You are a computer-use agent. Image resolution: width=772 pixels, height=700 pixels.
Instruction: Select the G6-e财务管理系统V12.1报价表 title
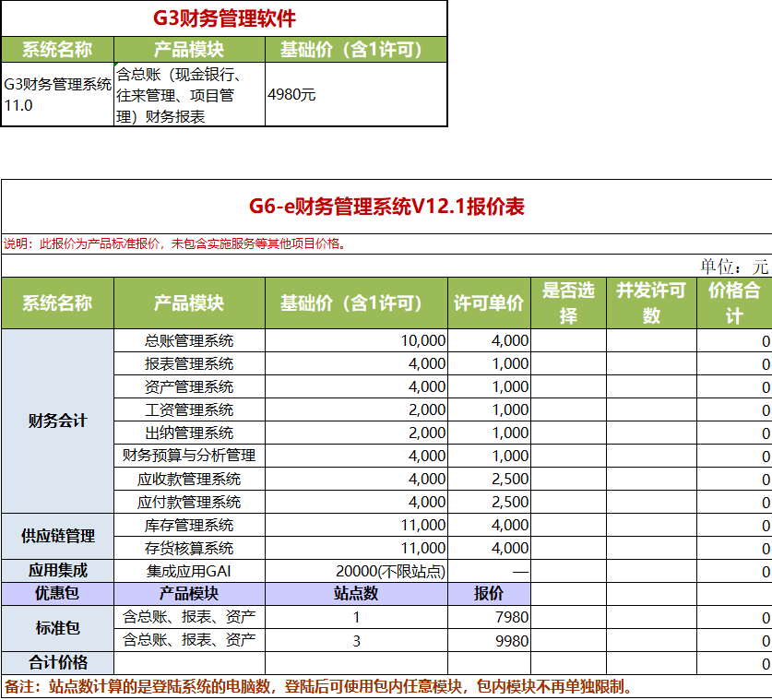(386, 207)
